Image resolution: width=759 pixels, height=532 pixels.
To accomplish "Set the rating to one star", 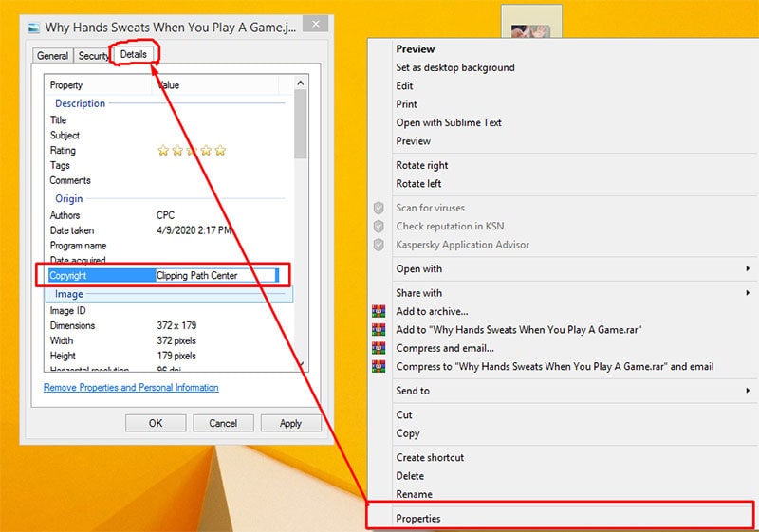I will (x=163, y=151).
